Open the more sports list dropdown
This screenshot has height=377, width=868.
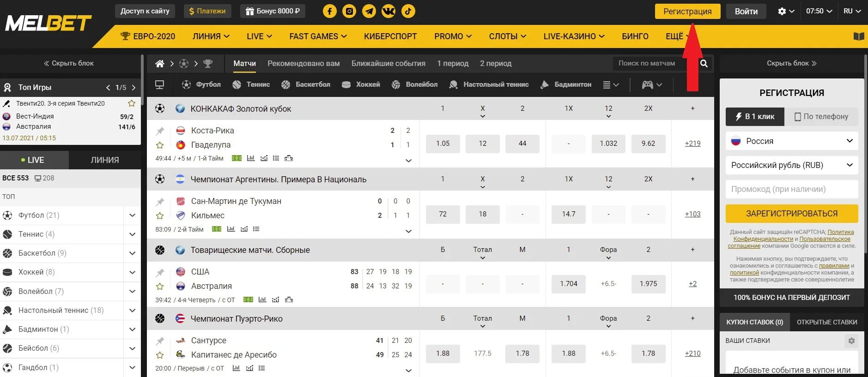coord(611,85)
